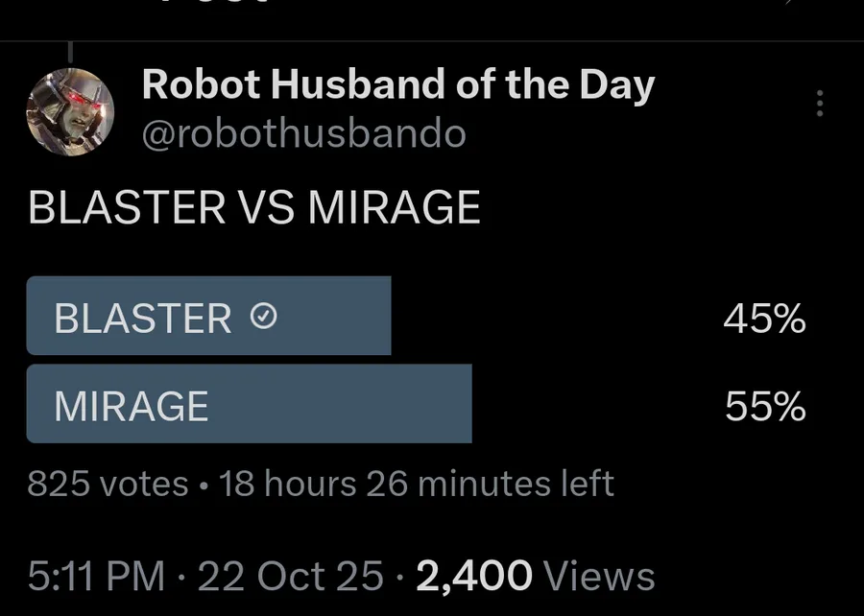Image resolution: width=864 pixels, height=616 pixels.
Task: Click the Megatron profile avatar
Action: click(70, 112)
